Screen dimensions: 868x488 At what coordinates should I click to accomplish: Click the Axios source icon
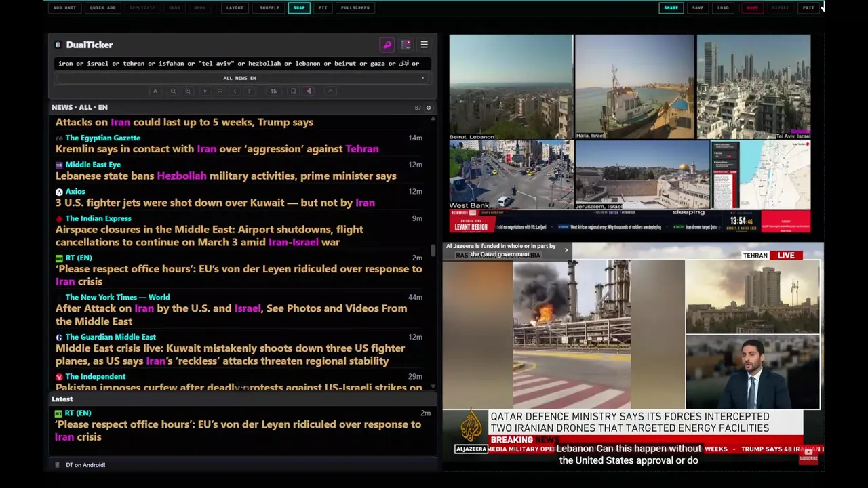click(x=59, y=192)
